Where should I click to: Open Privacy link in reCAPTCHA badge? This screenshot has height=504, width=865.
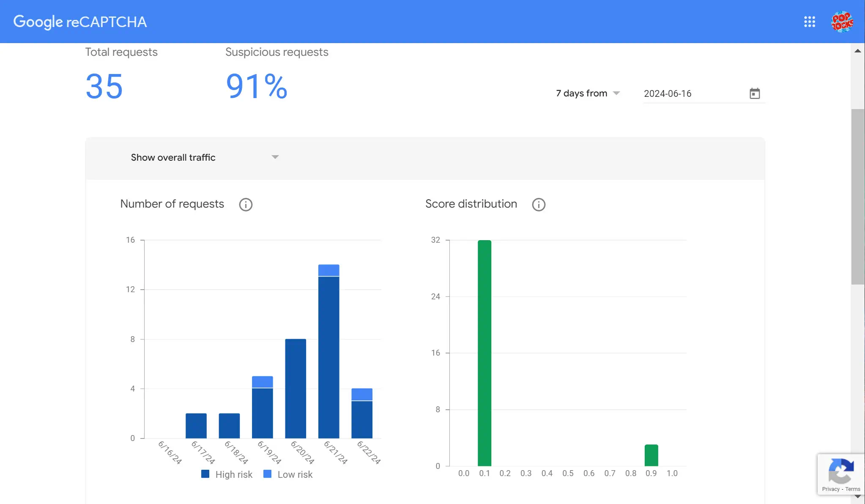830,489
